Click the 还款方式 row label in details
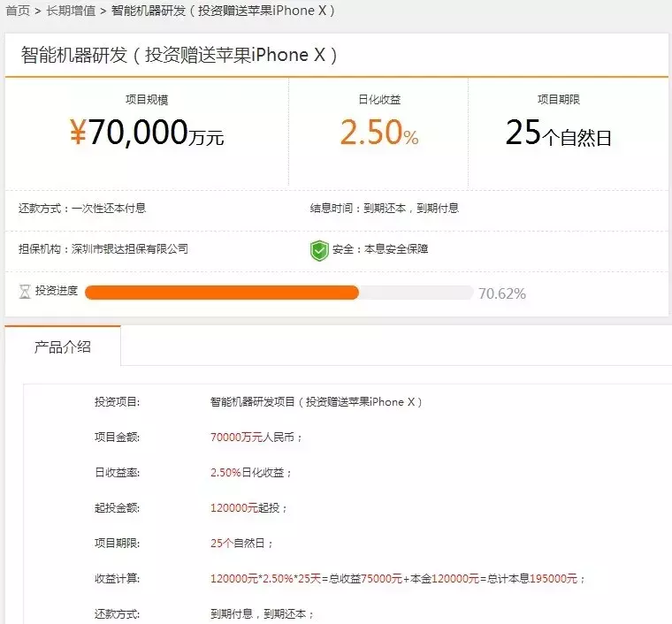Screen dimensions: 672x624 [117, 614]
